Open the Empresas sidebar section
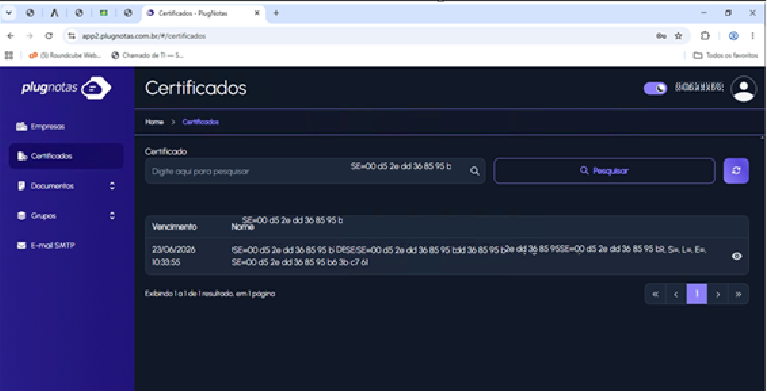 48,127
